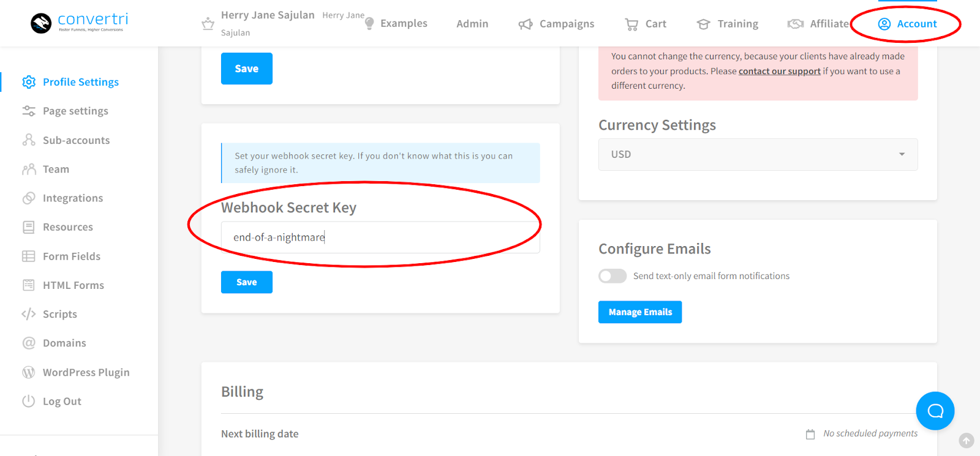This screenshot has height=456, width=980.
Task: Click the WordPress Plugin icon
Action: click(x=29, y=372)
